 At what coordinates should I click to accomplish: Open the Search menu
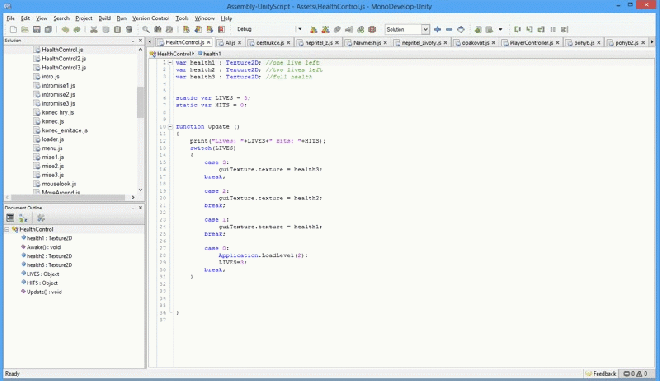click(61, 19)
